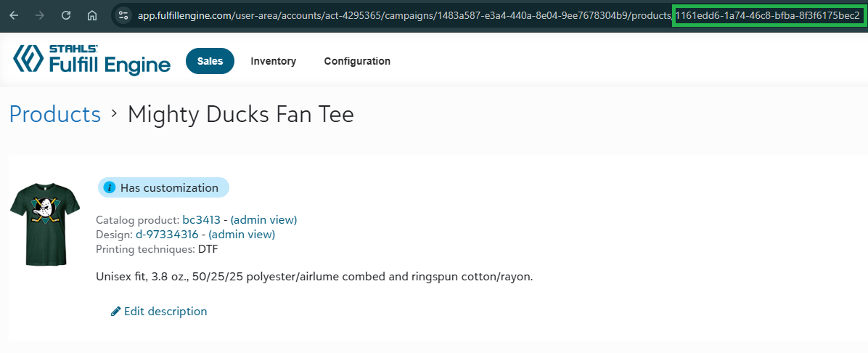Go back to Products via breadcrumb
The height and width of the screenshot is (353, 868).
click(55, 114)
